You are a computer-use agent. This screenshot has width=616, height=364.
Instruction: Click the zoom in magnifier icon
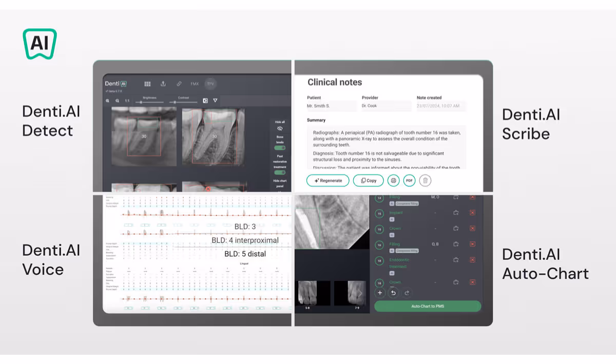[108, 101]
